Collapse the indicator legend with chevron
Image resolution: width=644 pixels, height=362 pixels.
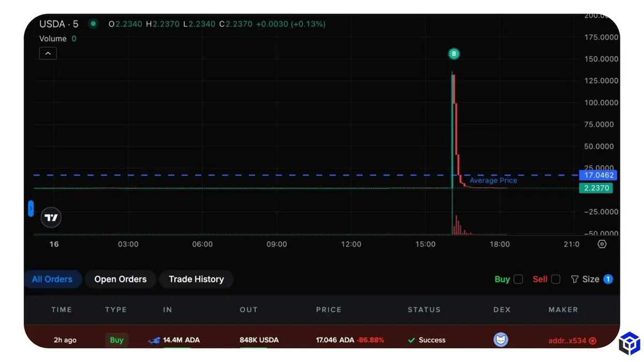(x=48, y=53)
